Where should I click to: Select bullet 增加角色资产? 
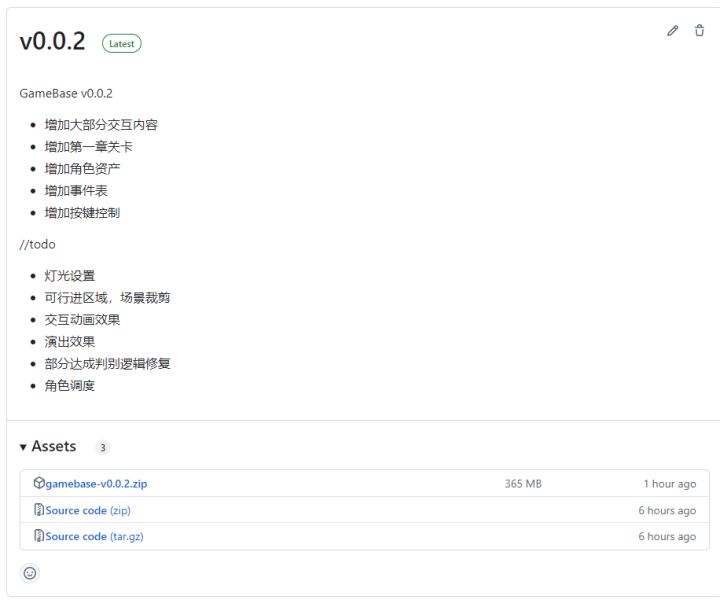click(x=82, y=169)
